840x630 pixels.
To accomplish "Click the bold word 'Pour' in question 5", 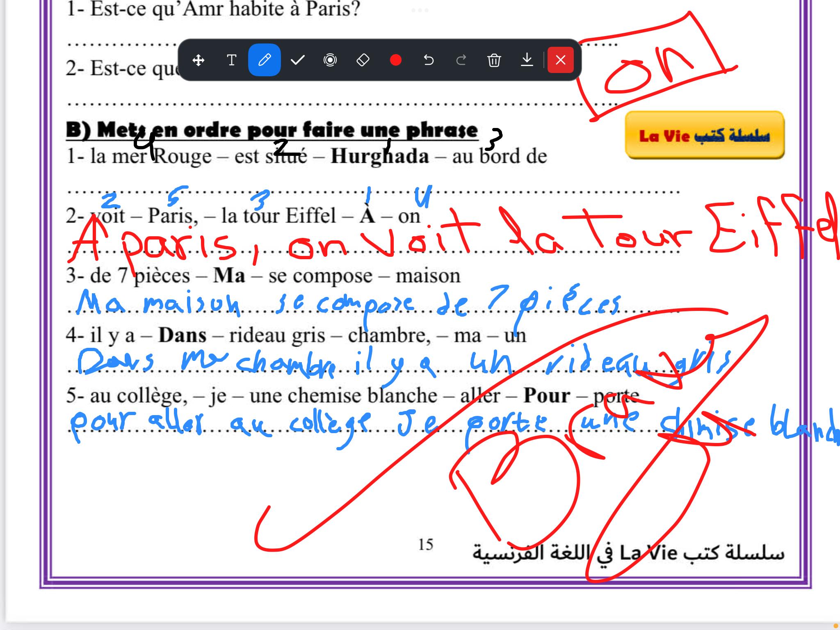I will 546,396.
